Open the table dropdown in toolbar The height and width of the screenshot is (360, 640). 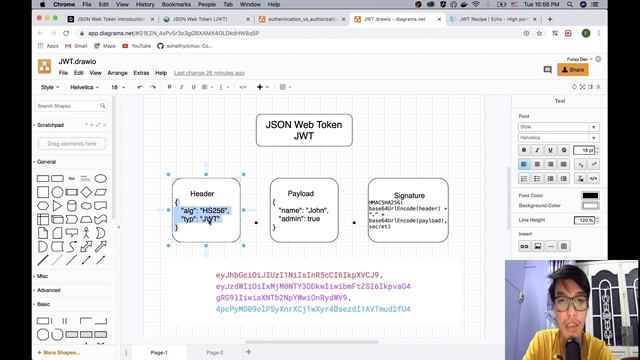click(285, 87)
